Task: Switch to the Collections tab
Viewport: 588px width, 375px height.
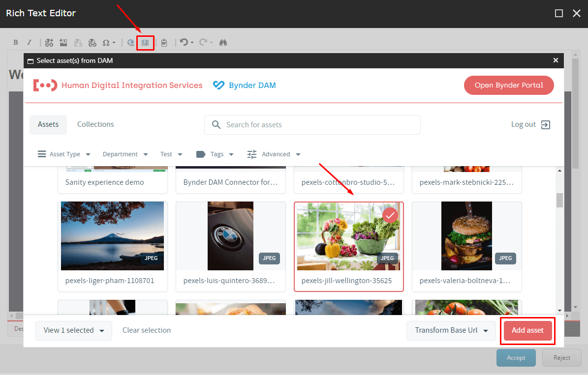Action: coord(95,124)
